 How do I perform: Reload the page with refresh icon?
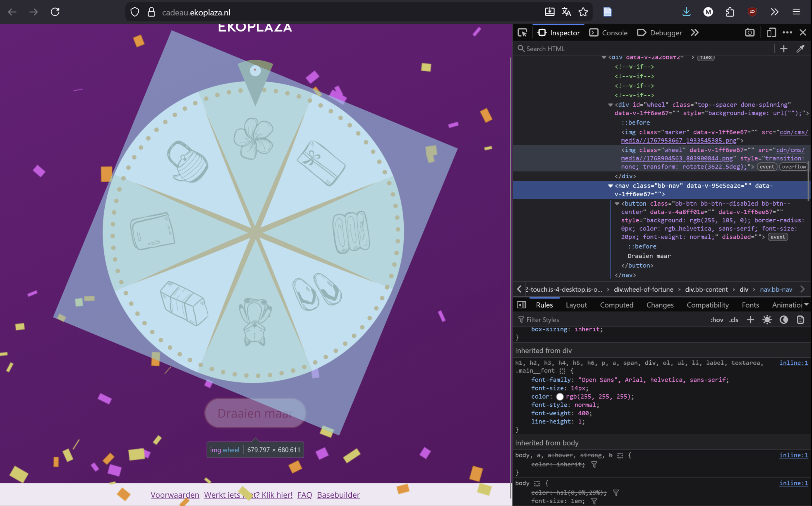pos(55,12)
